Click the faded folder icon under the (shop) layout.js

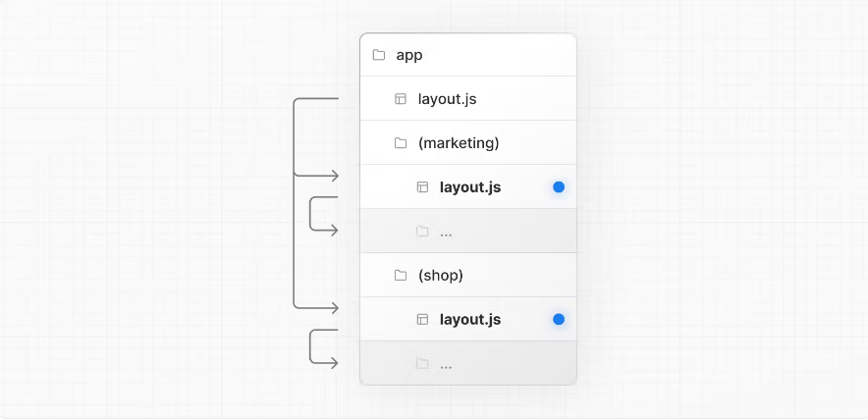[422, 363]
